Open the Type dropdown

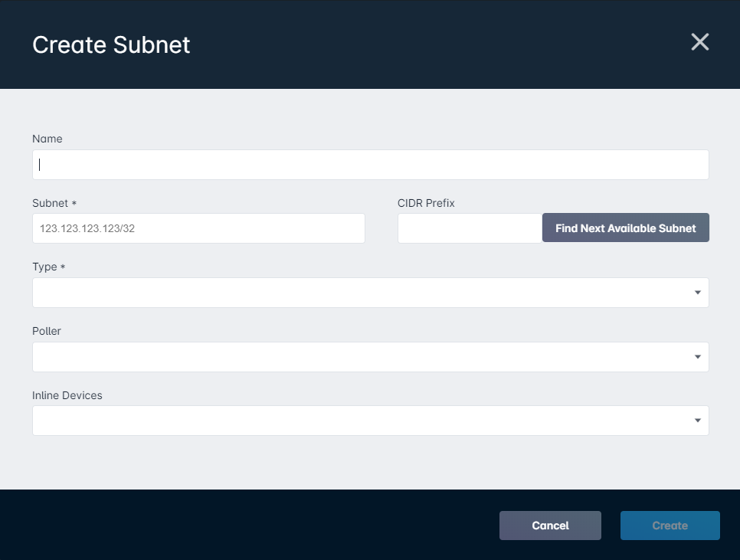coord(371,293)
